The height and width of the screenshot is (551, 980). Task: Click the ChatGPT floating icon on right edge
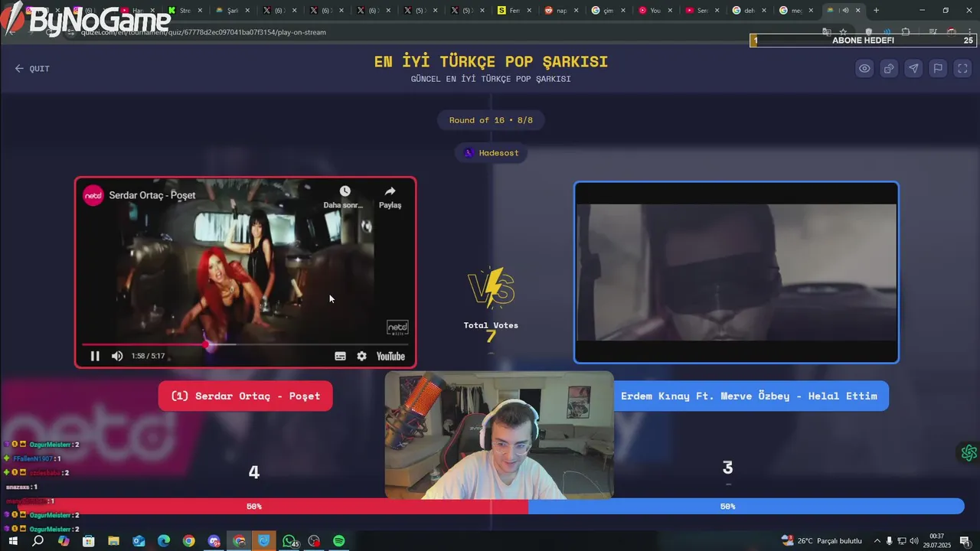[969, 453]
